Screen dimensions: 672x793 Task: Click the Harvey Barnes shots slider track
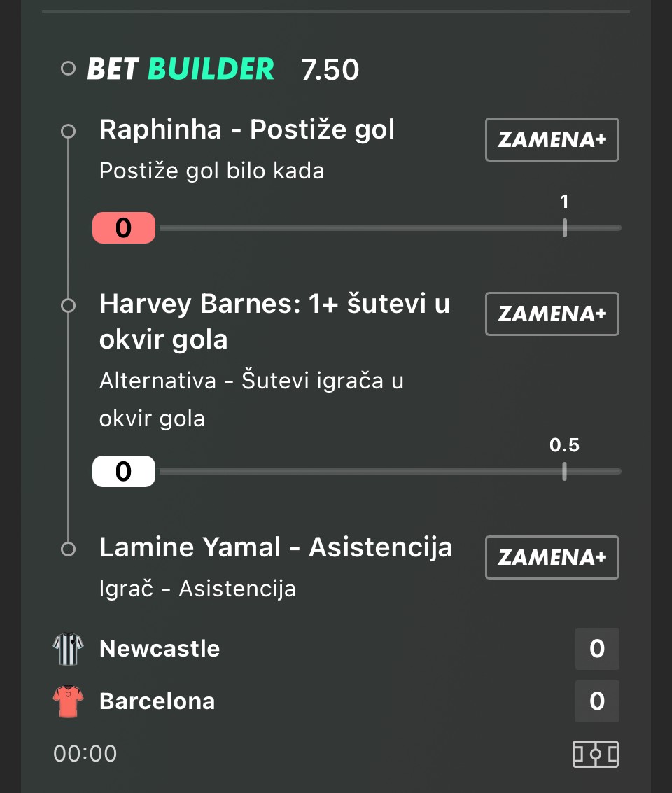[x=389, y=472]
